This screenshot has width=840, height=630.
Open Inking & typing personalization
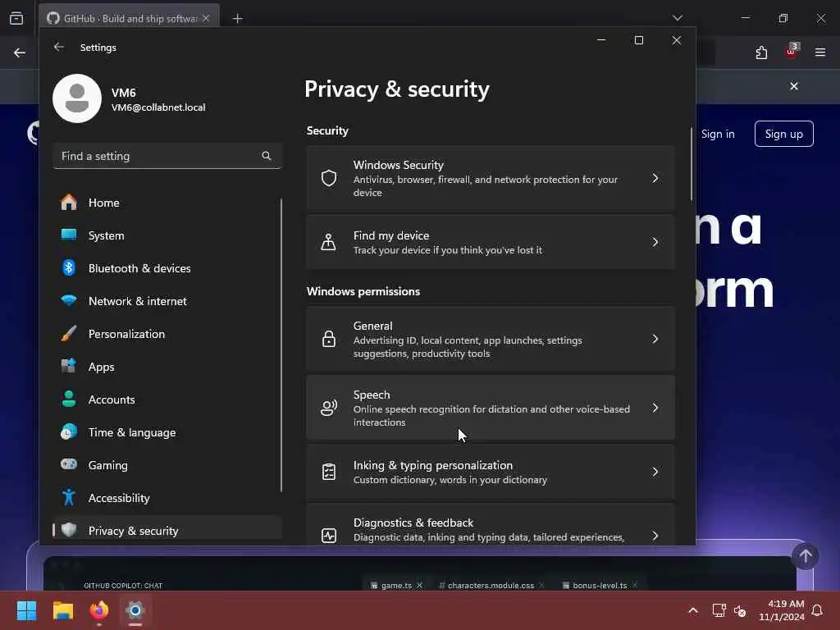491,472
